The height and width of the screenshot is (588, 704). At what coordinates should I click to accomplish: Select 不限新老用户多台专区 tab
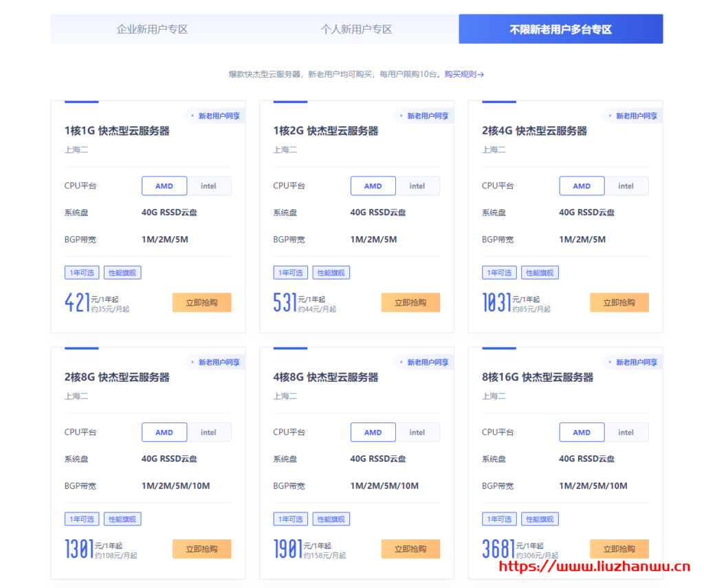[x=561, y=29]
